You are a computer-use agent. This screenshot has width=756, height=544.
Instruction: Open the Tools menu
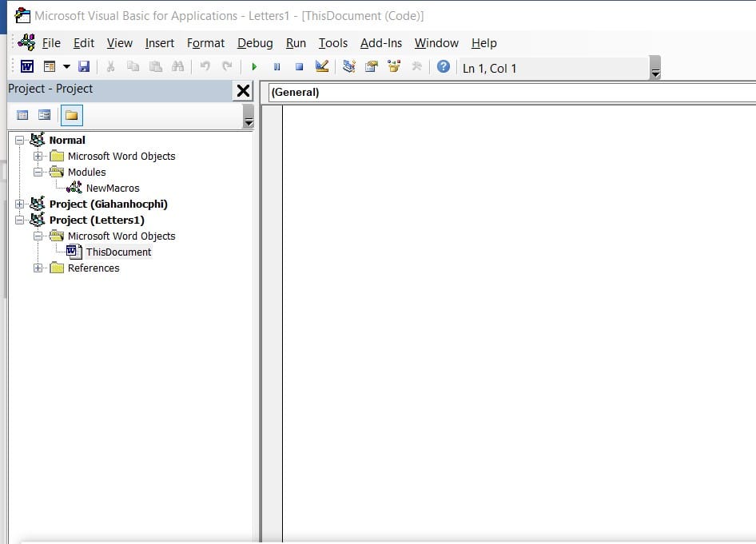pyautogui.click(x=332, y=43)
